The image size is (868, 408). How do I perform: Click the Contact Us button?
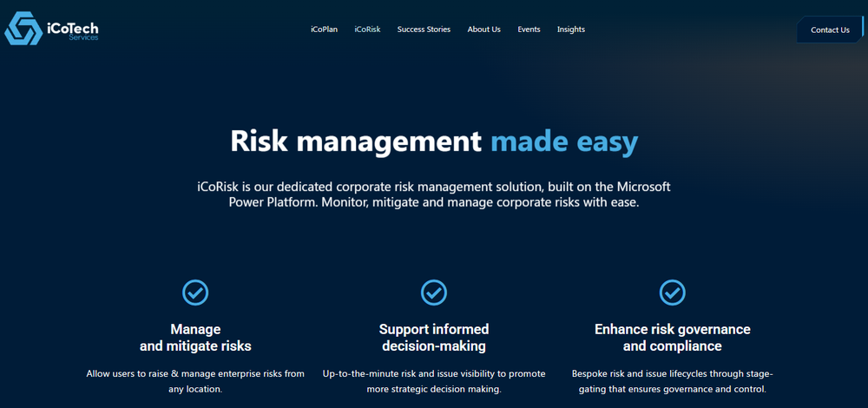(830, 30)
